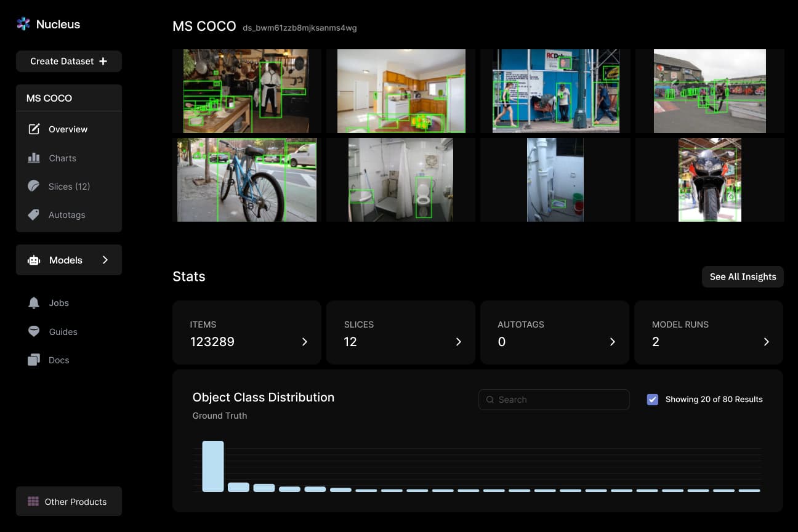Click the magnifier icon in search box
Viewport: 798px width, 532px height.
(490, 400)
